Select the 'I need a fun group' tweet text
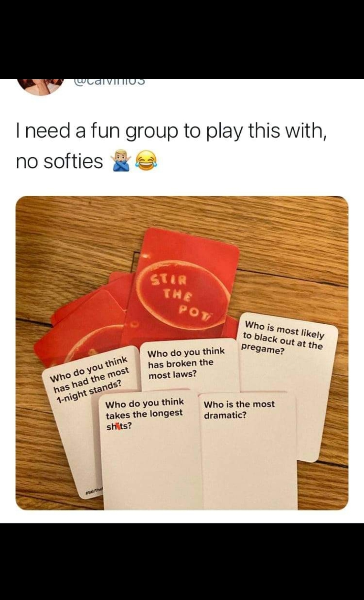 pos(171,145)
